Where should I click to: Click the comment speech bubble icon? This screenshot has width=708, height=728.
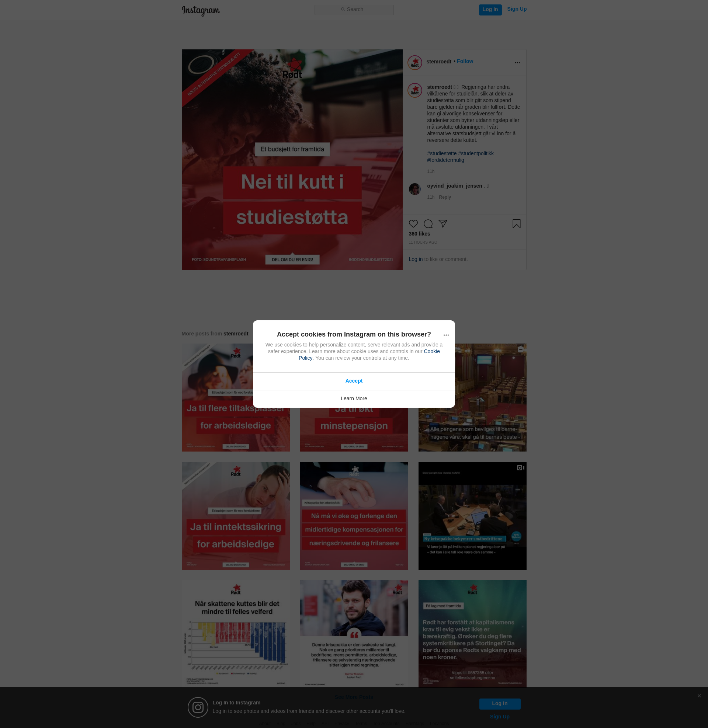428,224
